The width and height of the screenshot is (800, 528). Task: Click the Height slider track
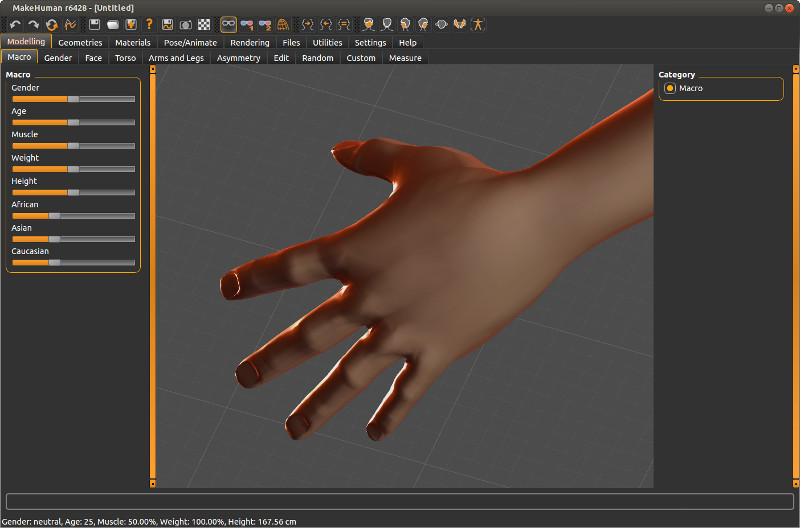[x=73, y=192]
